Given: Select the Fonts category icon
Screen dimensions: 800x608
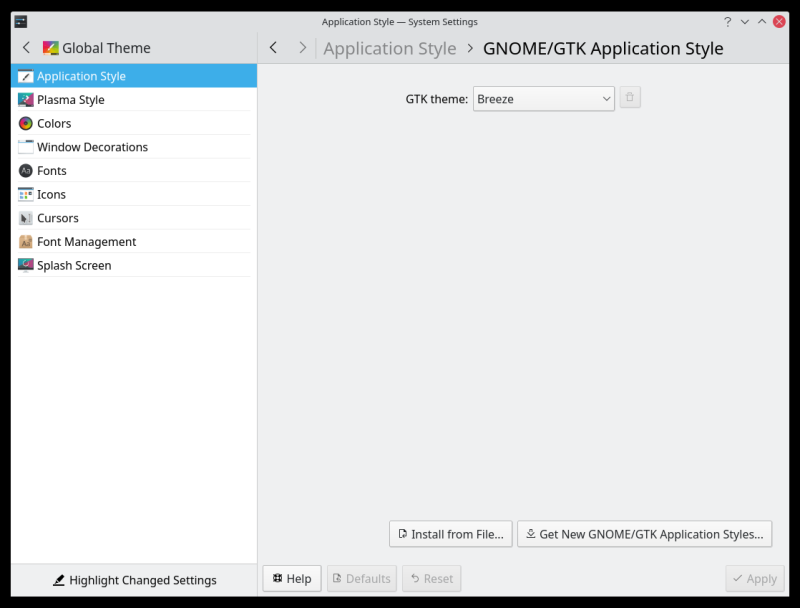Looking at the screenshot, I should coord(24,170).
